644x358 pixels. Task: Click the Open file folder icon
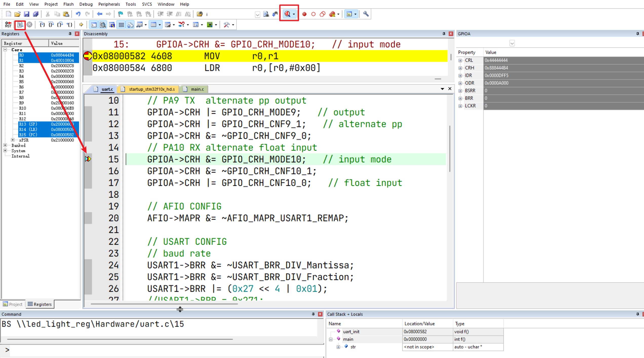(x=17, y=14)
